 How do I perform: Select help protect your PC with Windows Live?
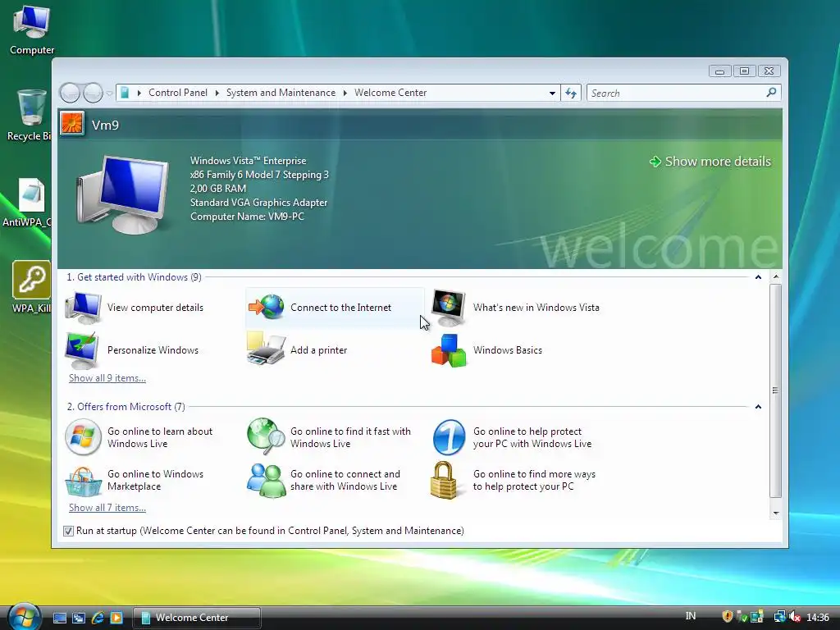tap(532, 437)
